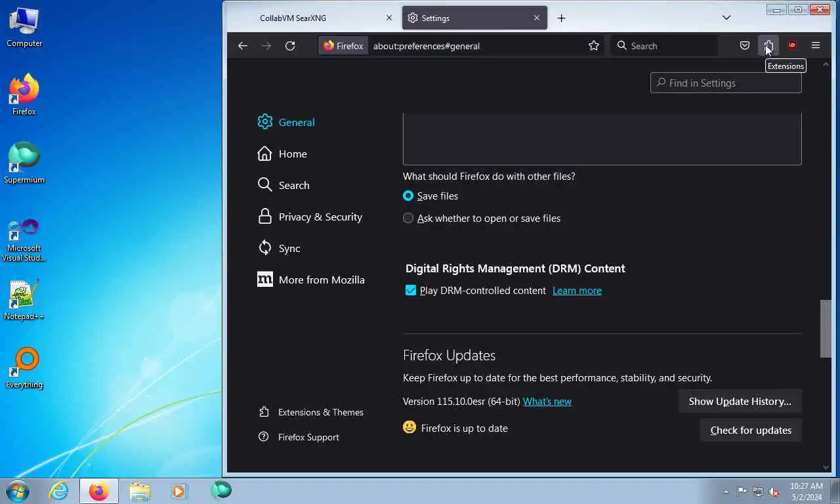Open the Sync settings category
The height and width of the screenshot is (504, 840).
279,248
